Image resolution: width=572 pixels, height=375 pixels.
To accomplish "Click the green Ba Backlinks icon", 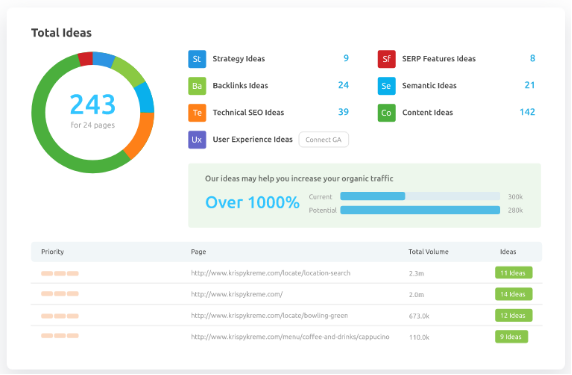I will pyautogui.click(x=197, y=86).
